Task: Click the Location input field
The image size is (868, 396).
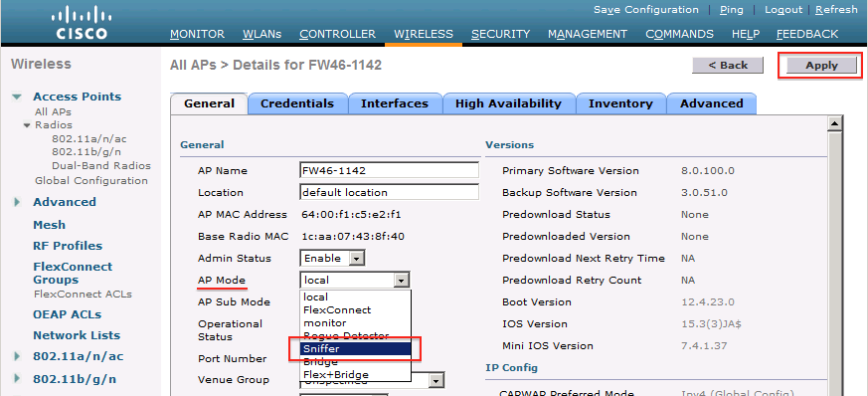Action: click(x=389, y=192)
